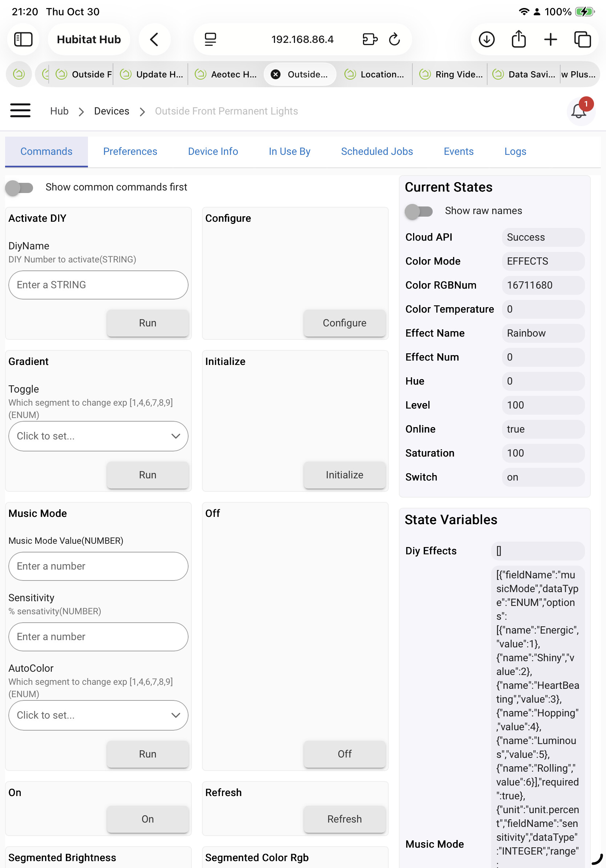Viewport: 606px width, 868px height.
Task: Close the active Outside browser tab
Action: (x=276, y=75)
